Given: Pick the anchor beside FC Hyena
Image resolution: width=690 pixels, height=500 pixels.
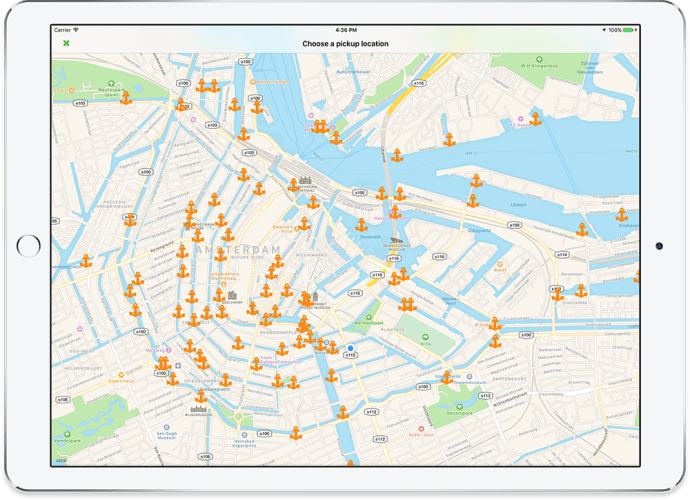Looking at the screenshot, I should click(536, 119).
